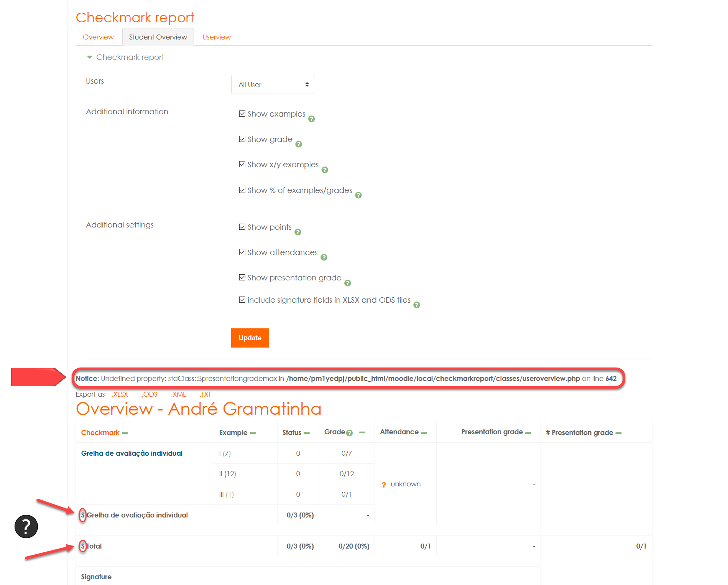Switch to the Overview tab
728x585 pixels.
coord(98,37)
